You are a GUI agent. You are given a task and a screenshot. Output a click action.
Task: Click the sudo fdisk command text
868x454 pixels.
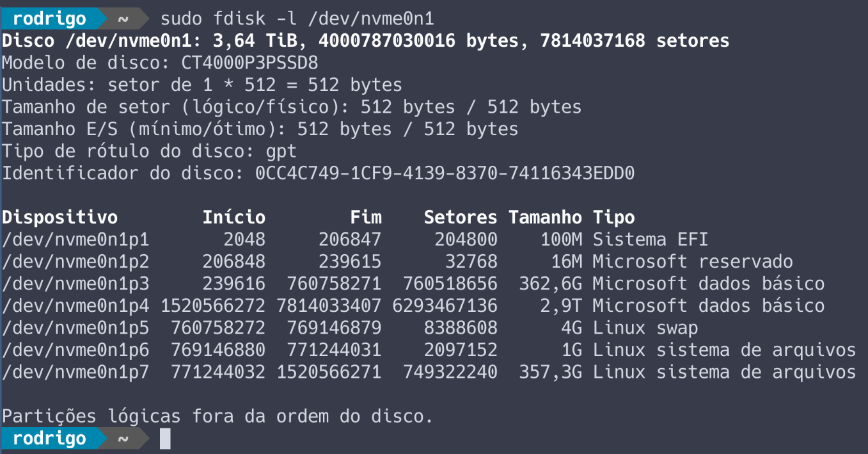[x=297, y=19]
